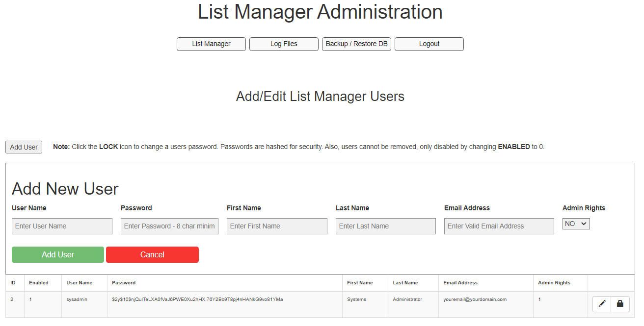
Task: Open the List Manager page
Action: coord(211,44)
